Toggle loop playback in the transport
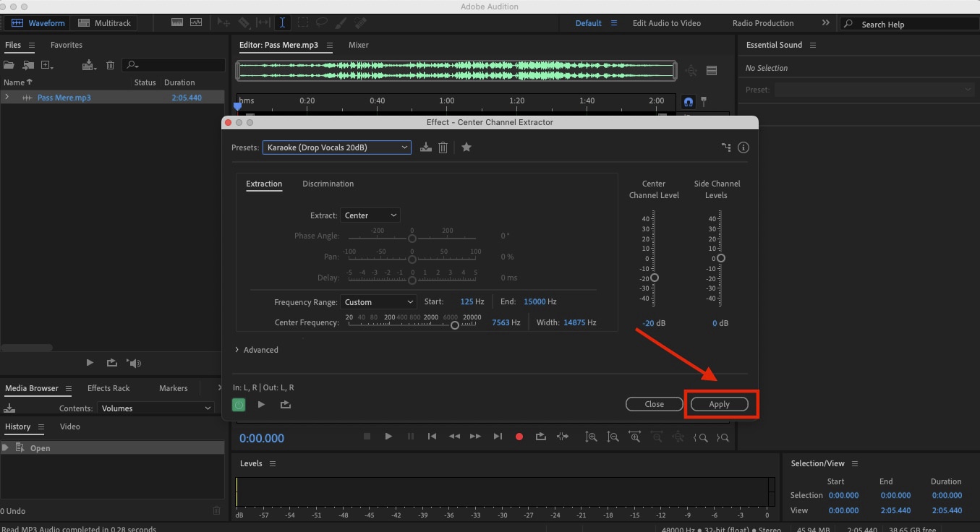Viewport: 980px width, 532px height. tap(540, 437)
